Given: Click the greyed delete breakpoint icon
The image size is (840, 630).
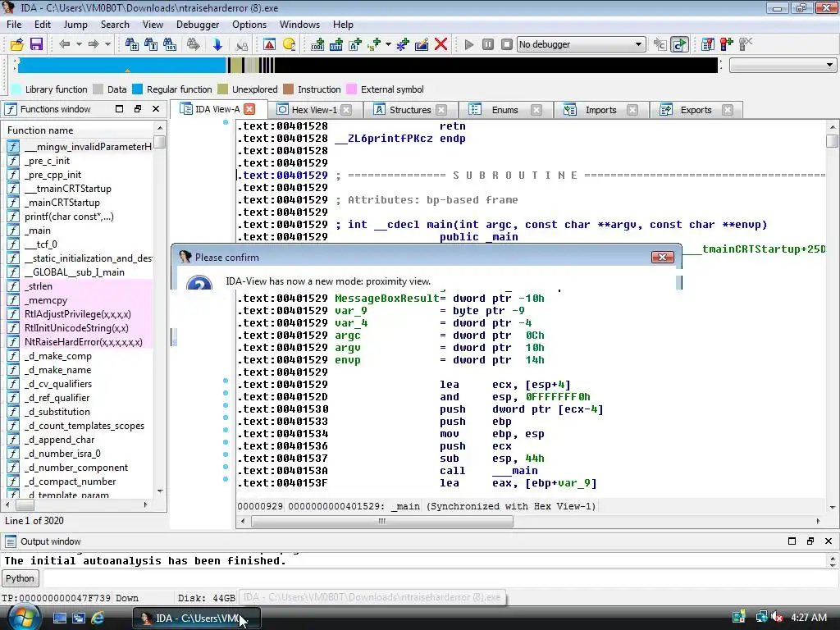Looking at the screenshot, I should [746, 44].
